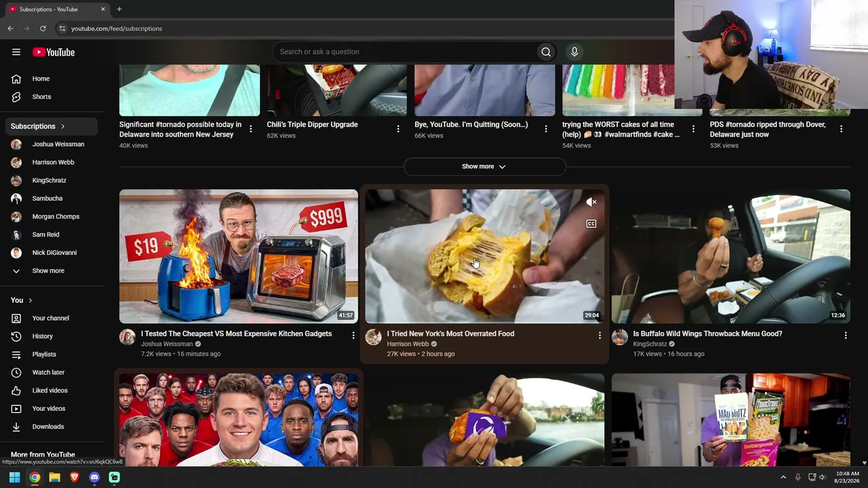The image size is (868, 488).
Task: Open video title I Tested The Cheapest VS Most Expensive
Action: 236,333
